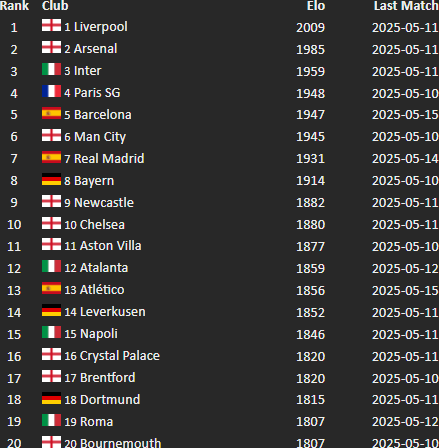This screenshot has height=448, width=439.
Task: Sort by the Elo column header
Action: [x=316, y=6]
